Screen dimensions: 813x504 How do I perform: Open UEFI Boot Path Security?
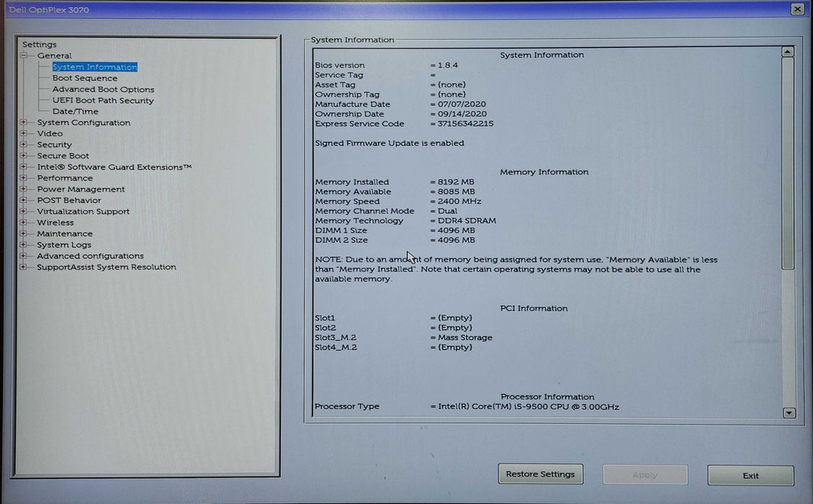click(x=103, y=101)
